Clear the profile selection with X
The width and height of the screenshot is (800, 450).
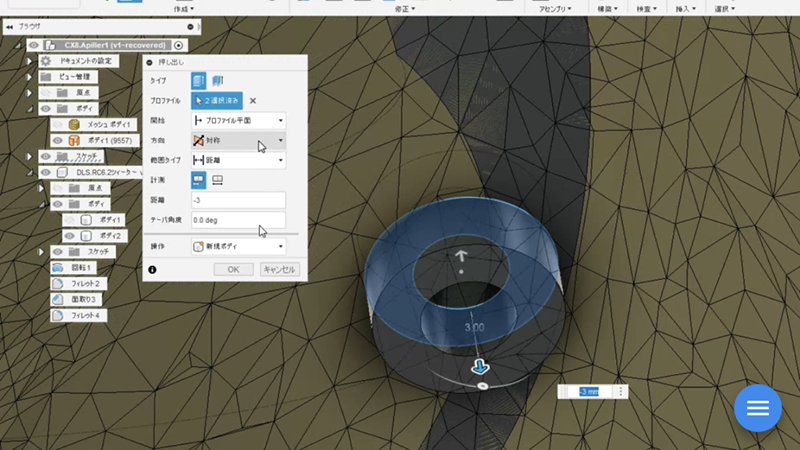[x=253, y=100]
